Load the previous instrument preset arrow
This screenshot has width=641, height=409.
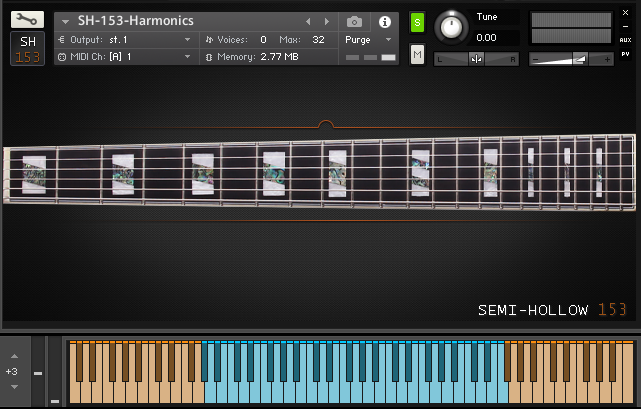(308, 21)
